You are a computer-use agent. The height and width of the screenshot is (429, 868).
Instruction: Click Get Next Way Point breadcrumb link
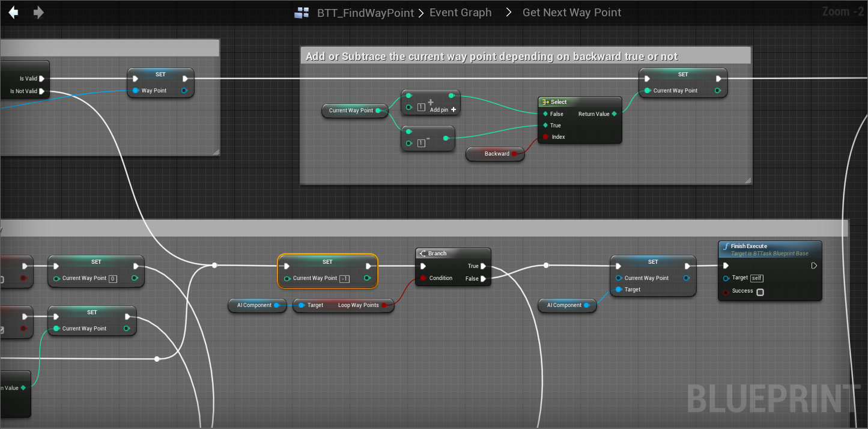coord(571,13)
